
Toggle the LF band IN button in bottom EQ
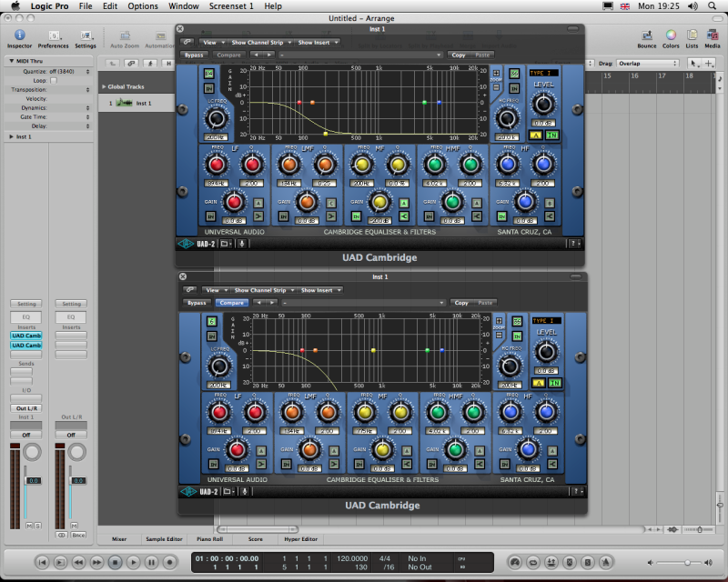click(x=213, y=464)
